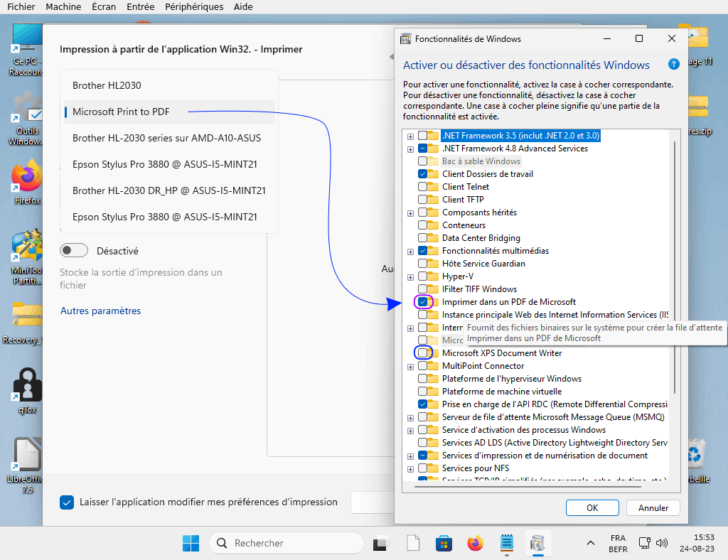Open the Machine menu
This screenshot has width=728, height=560.
tap(63, 7)
